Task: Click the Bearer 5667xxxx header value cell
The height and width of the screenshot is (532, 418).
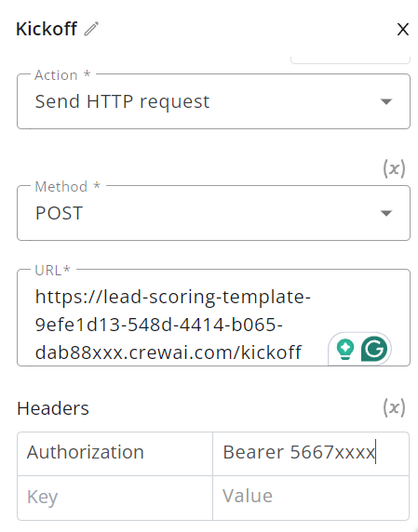Action: click(311, 454)
